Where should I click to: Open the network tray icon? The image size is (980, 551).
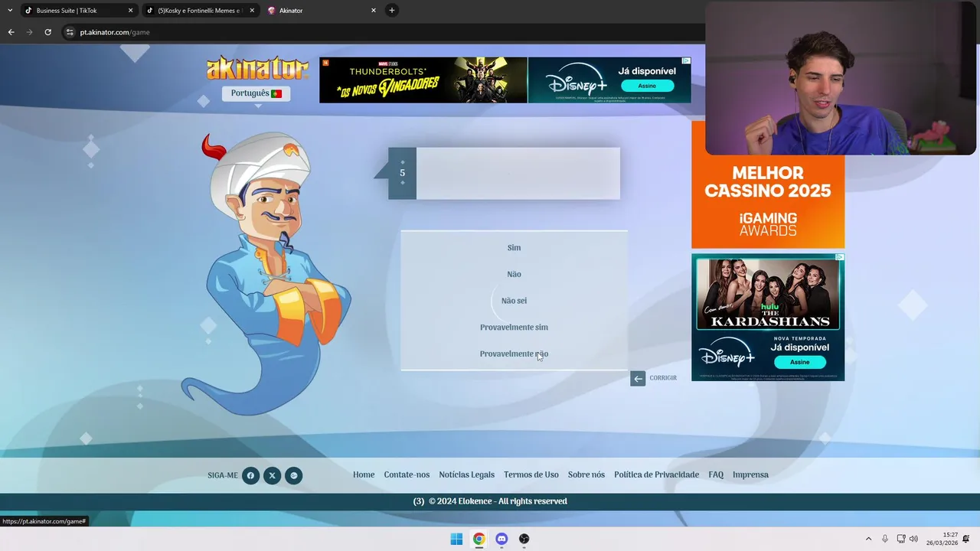pos(901,539)
